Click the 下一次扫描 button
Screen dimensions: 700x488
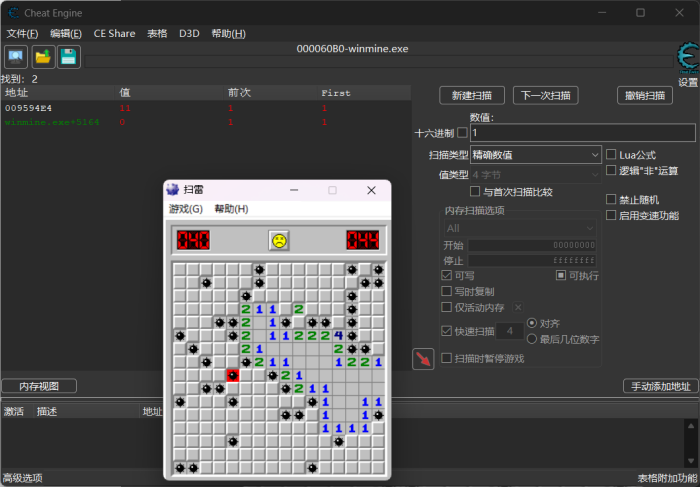click(x=546, y=96)
